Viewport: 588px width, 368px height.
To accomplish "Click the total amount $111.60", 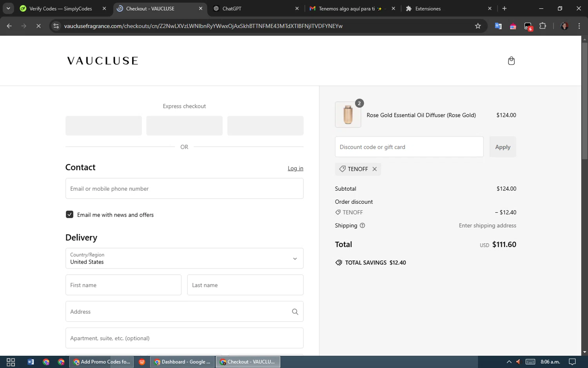I will [504, 244].
